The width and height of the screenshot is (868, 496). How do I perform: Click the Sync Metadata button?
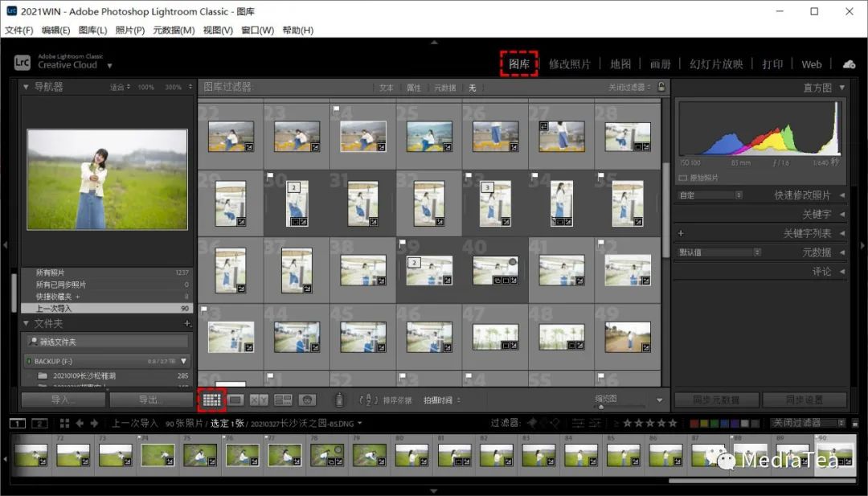(x=716, y=400)
